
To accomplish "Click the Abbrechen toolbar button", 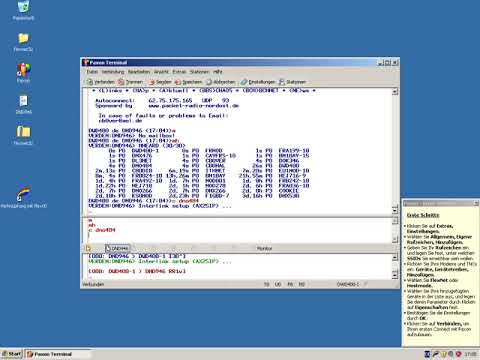I will pyautogui.click(x=220, y=82).
